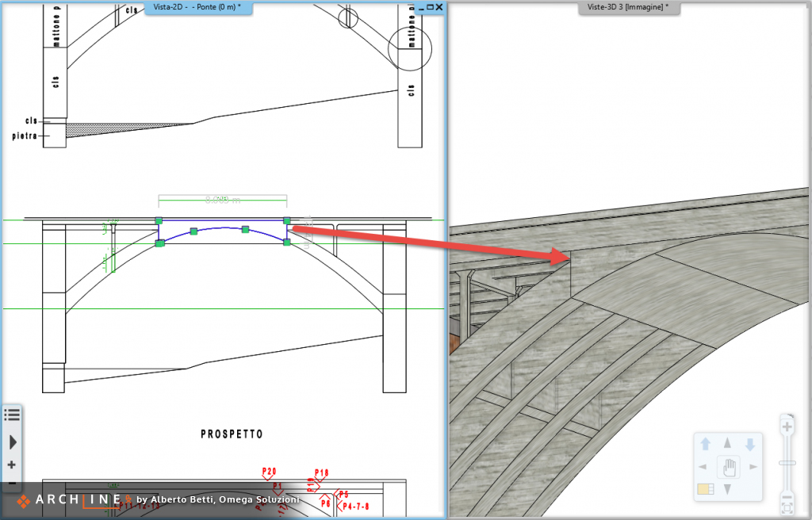The width and height of the screenshot is (812, 520).
Task: Click the plus button in the 2D view toolbar
Action: (x=12, y=465)
